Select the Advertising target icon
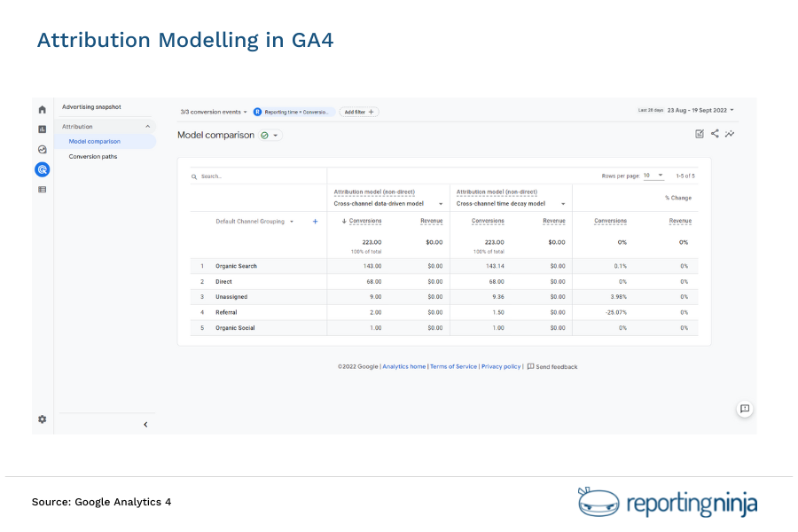798x532 pixels. coord(42,168)
